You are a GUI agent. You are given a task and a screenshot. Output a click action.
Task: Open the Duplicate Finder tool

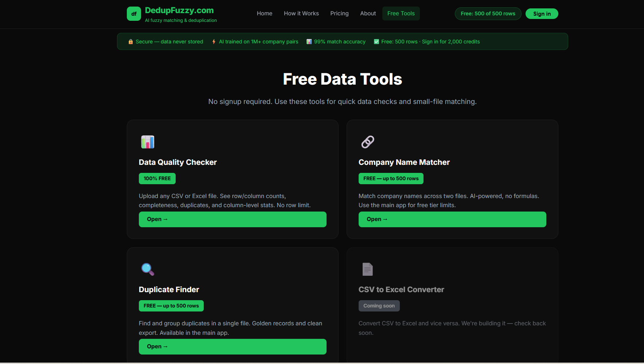pyautogui.click(x=233, y=346)
